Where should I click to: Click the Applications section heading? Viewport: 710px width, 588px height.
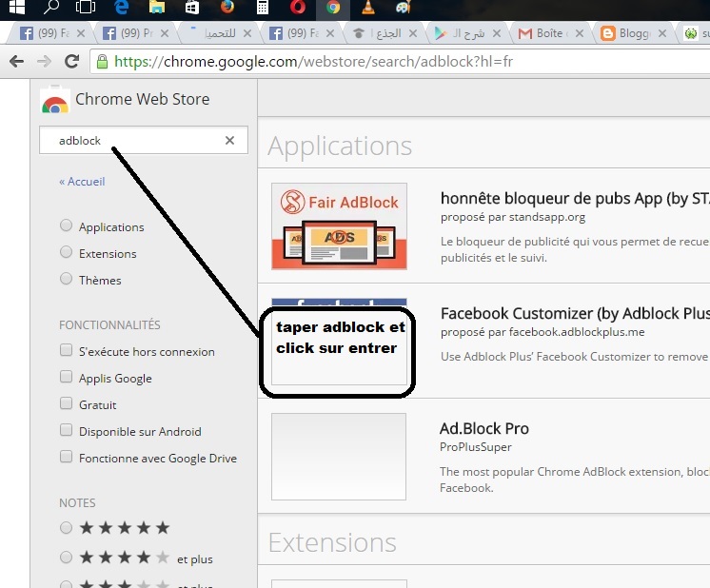pyautogui.click(x=340, y=147)
